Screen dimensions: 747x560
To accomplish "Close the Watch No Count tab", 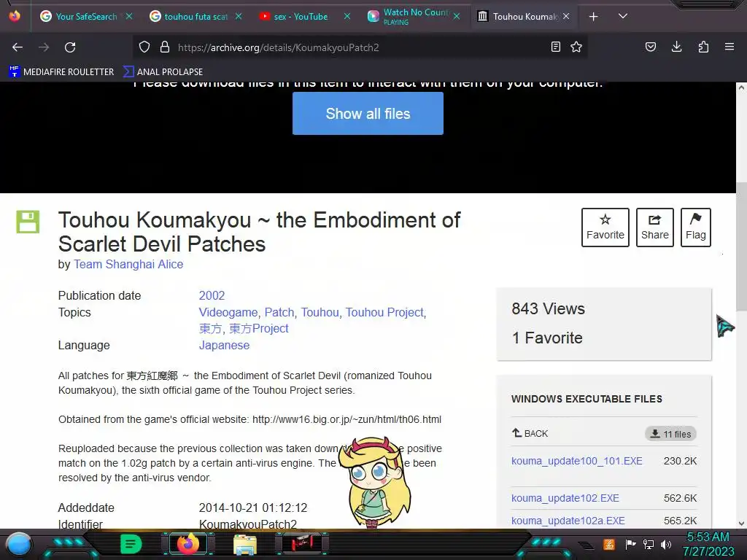I will 457,17.
